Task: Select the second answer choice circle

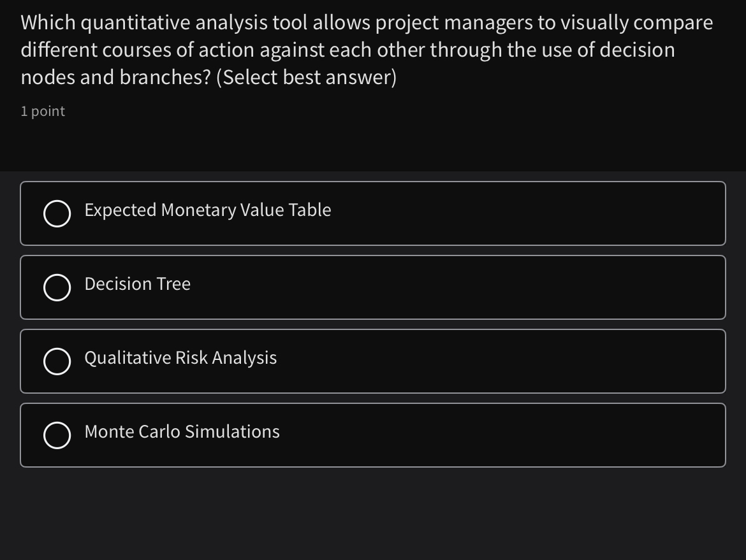Action: [57, 287]
